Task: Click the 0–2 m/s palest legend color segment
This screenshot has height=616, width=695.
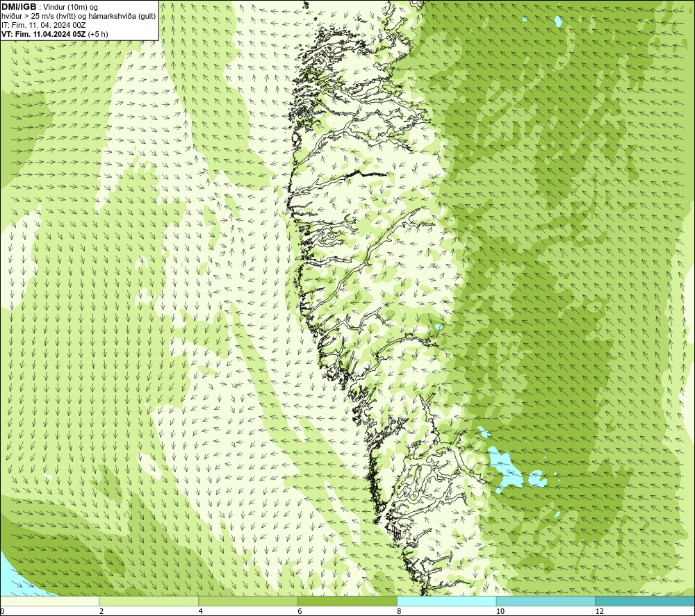Action: 49,601
